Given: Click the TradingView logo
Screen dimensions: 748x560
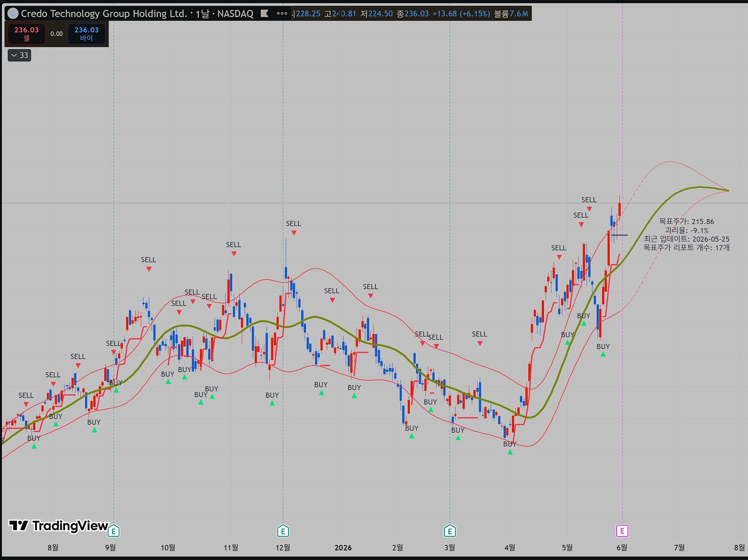Looking at the screenshot, I should [x=58, y=526].
